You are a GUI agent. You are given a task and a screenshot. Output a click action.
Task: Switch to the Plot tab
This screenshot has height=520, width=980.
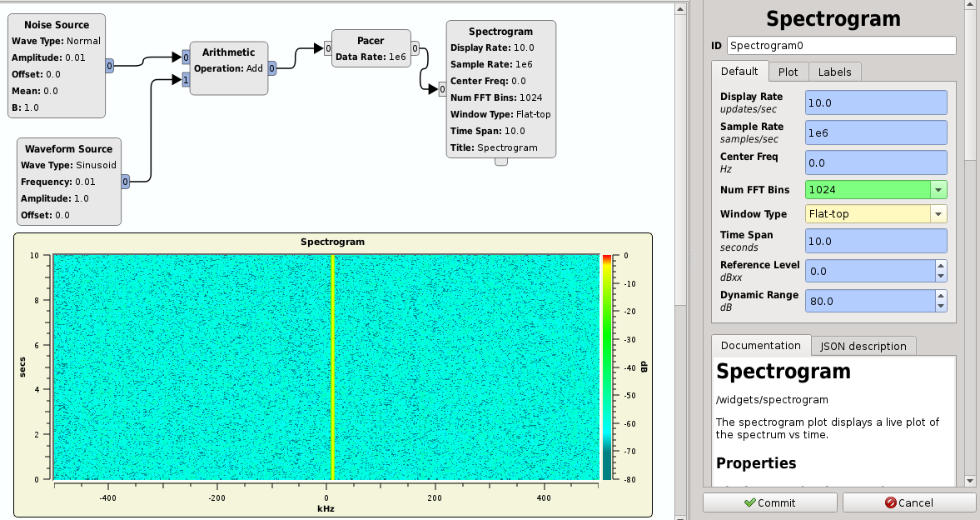click(788, 72)
